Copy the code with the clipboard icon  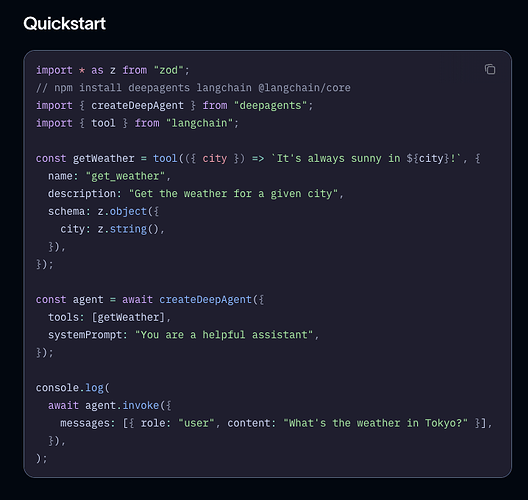pos(490,69)
